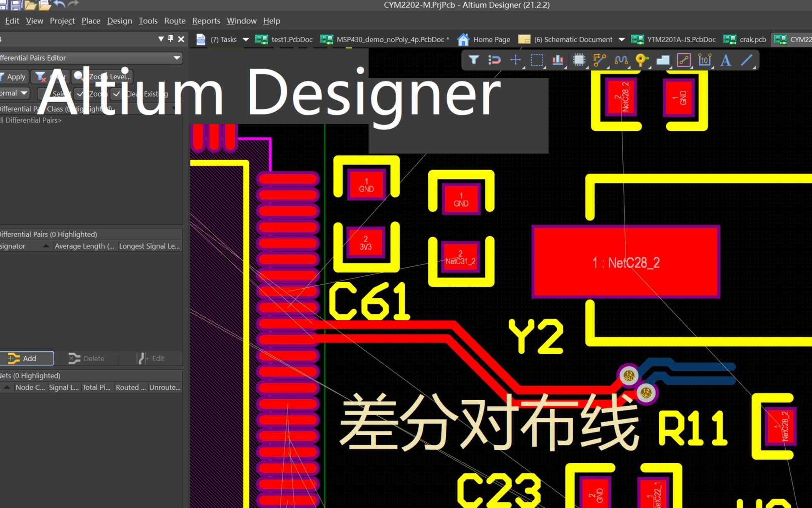Select the filter tool in the toolbar
Viewport: 812px width, 508px height.
474,60
